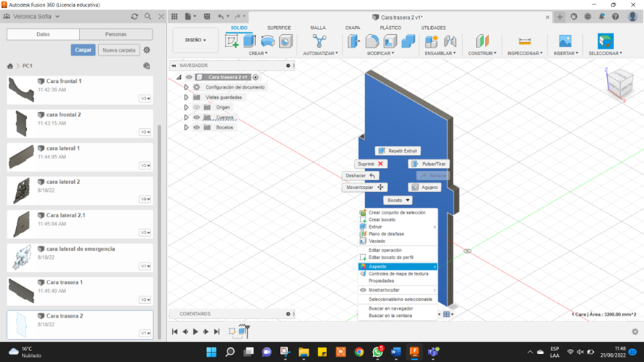Viewport: 644px width, 362px height.
Task: Open WhatsApp from the taskbar
Action: (377, 352)
